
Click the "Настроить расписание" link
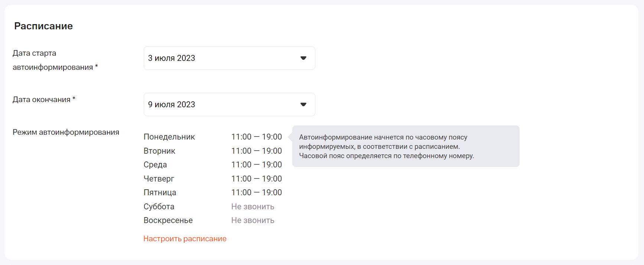[185, 239]
